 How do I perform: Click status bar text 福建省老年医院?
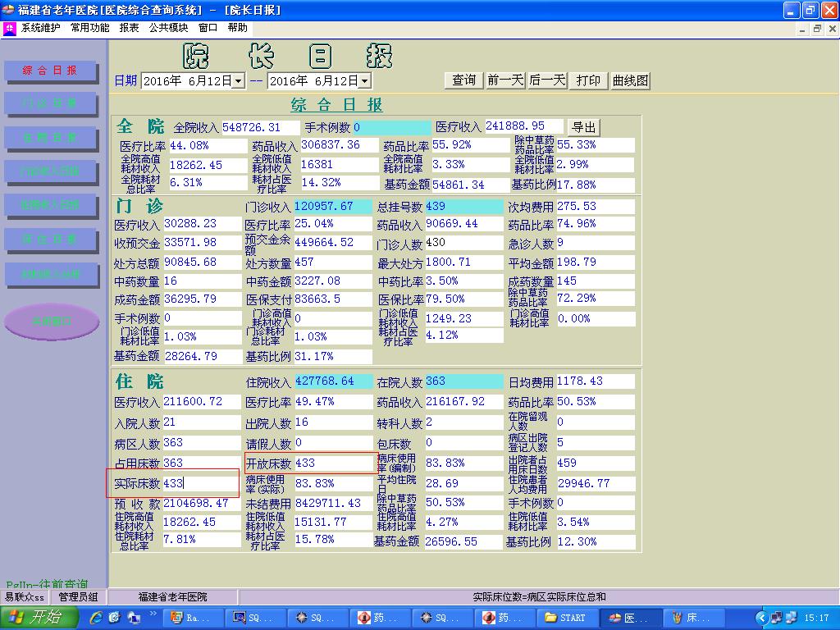[x=172, y=597]
